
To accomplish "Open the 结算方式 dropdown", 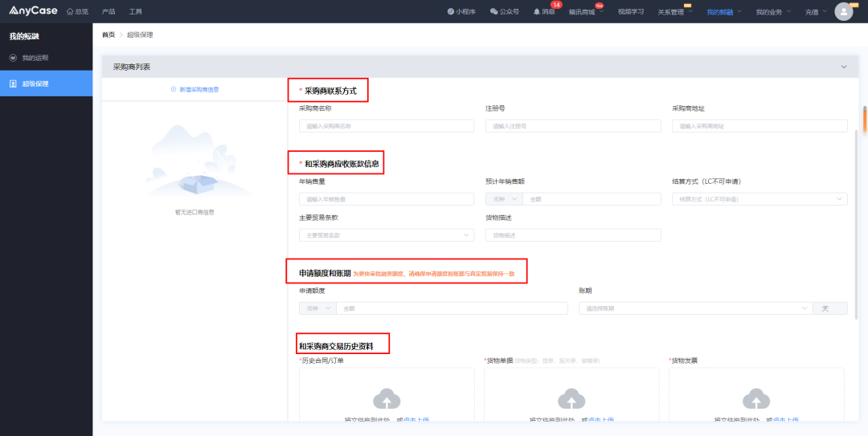I will (x=759, y=199).
